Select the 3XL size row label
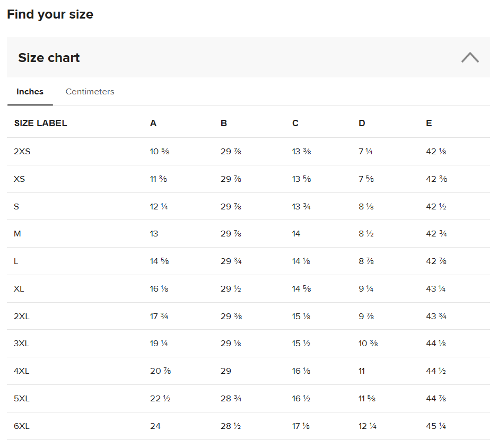This screenshot has height=448, width=498. [x=22, y=344]
